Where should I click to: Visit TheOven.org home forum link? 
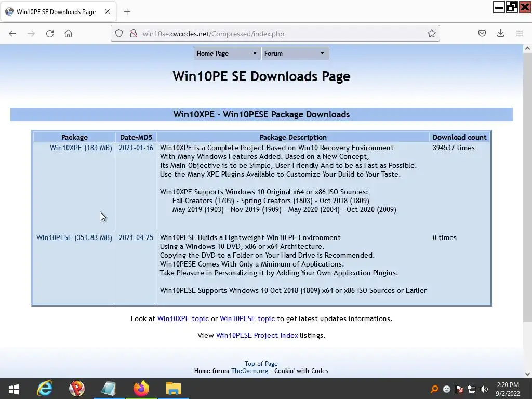pos(250,371)
